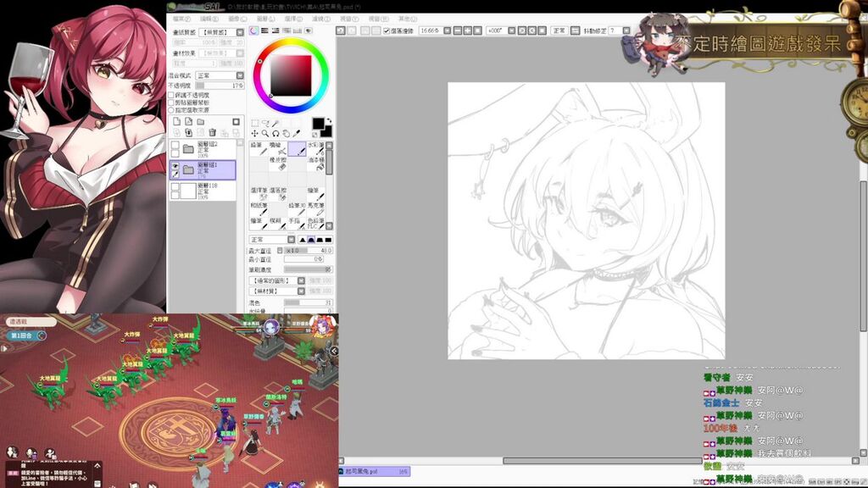Show the color mixer panel
This screenshot has height=488, width=868.
pos(287,31)
